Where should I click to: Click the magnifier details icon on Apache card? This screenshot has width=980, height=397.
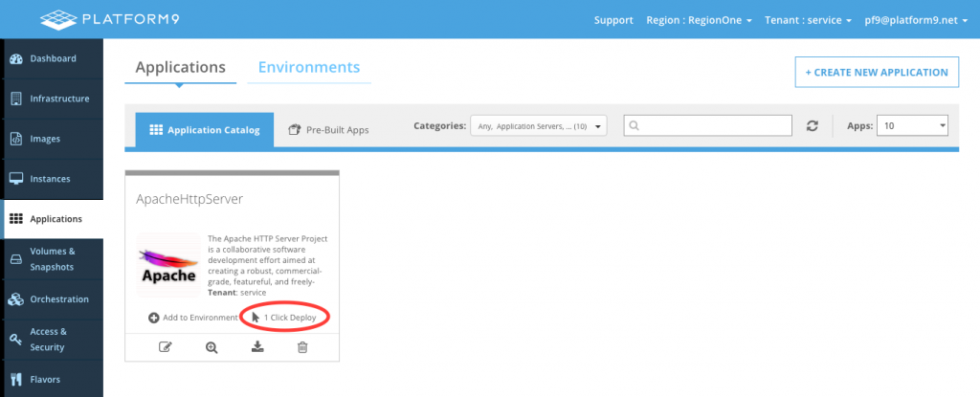(x=212, y=347)
